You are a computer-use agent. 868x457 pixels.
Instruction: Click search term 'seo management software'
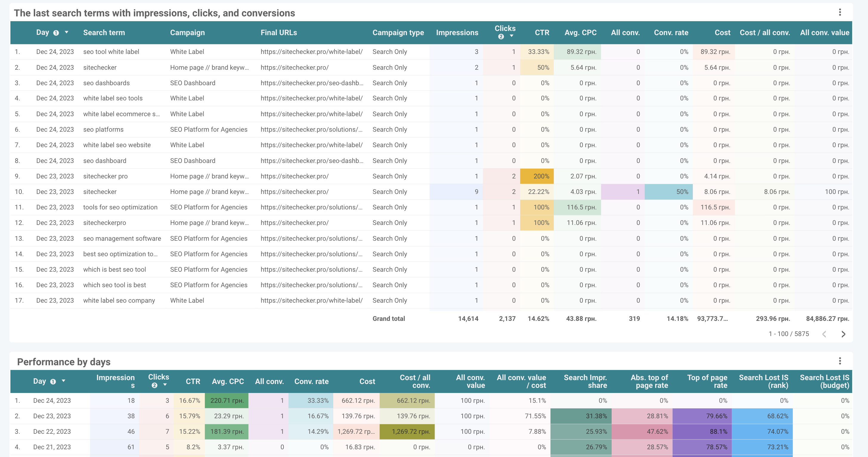coord(122,238)
